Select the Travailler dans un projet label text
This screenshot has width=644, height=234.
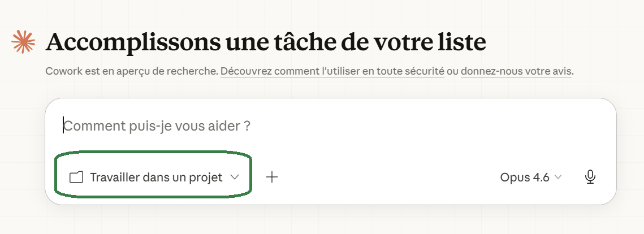coord(156,177)
